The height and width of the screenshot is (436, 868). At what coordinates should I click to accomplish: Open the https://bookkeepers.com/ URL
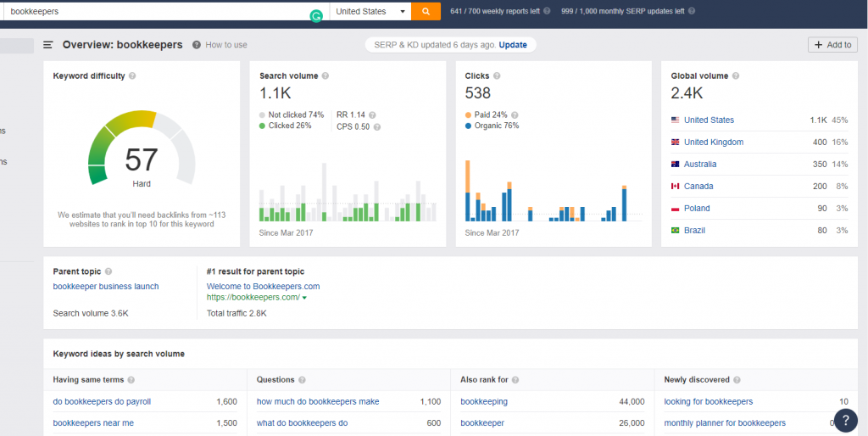click(x=253, y=298)
